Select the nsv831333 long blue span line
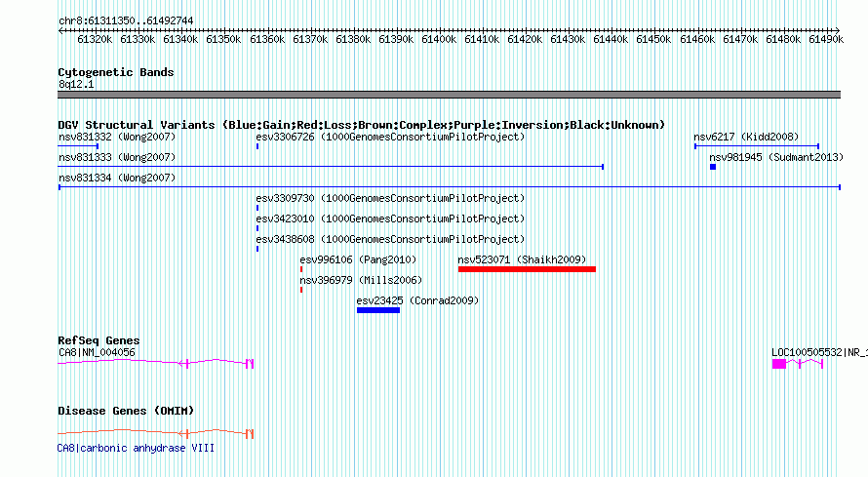868x477 pixels. 331,167
